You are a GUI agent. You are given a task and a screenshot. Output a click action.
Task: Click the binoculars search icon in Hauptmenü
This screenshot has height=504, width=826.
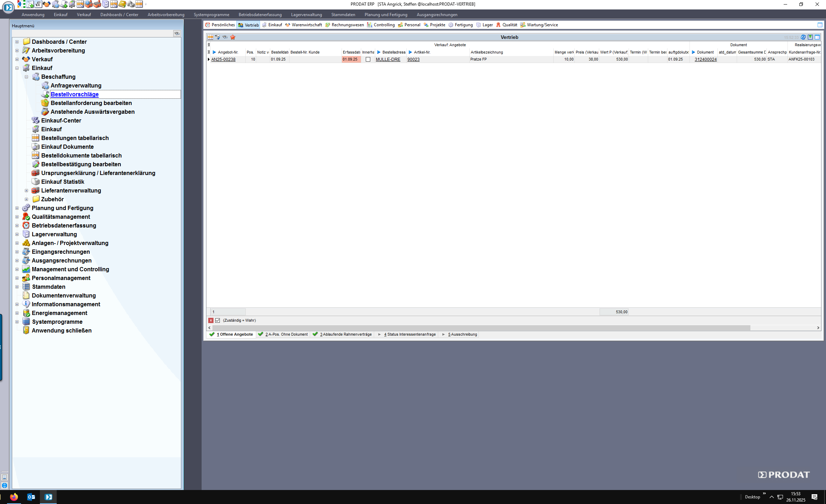tap(177, 34)
